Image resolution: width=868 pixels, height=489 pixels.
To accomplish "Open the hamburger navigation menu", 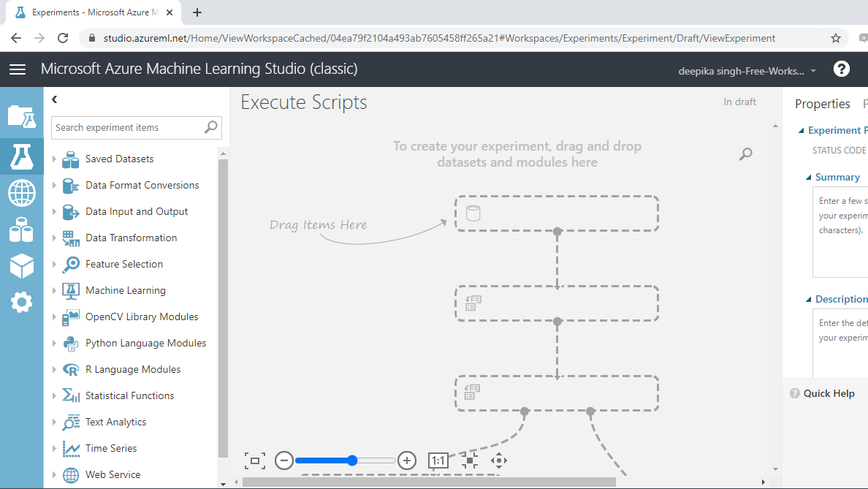I will coord(18,69).
